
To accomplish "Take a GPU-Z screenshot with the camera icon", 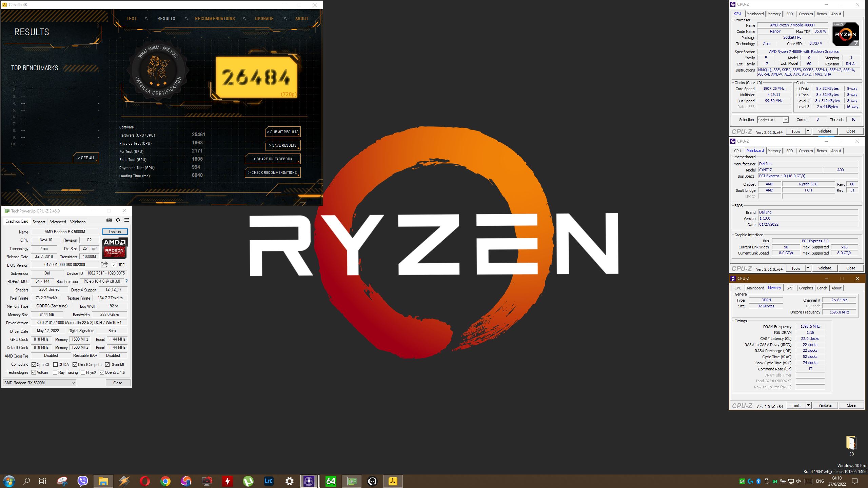I will pyautogui.click(x=109, y=220).
